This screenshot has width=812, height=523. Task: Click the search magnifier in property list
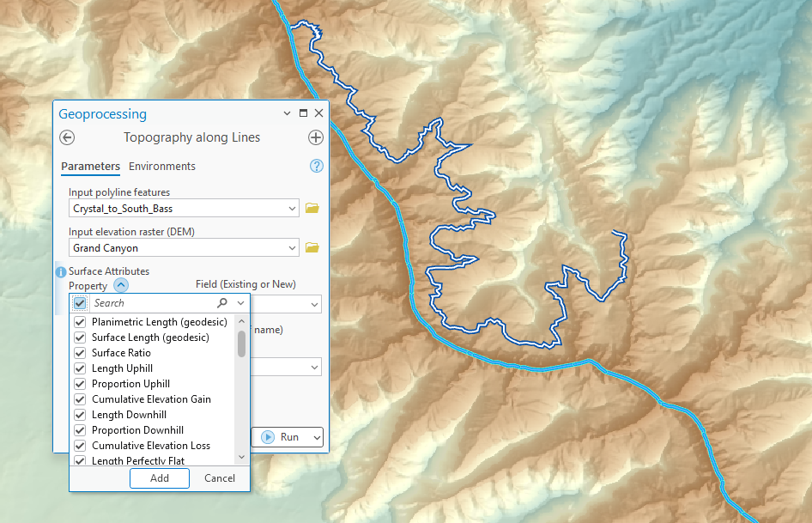pos(222,302)
